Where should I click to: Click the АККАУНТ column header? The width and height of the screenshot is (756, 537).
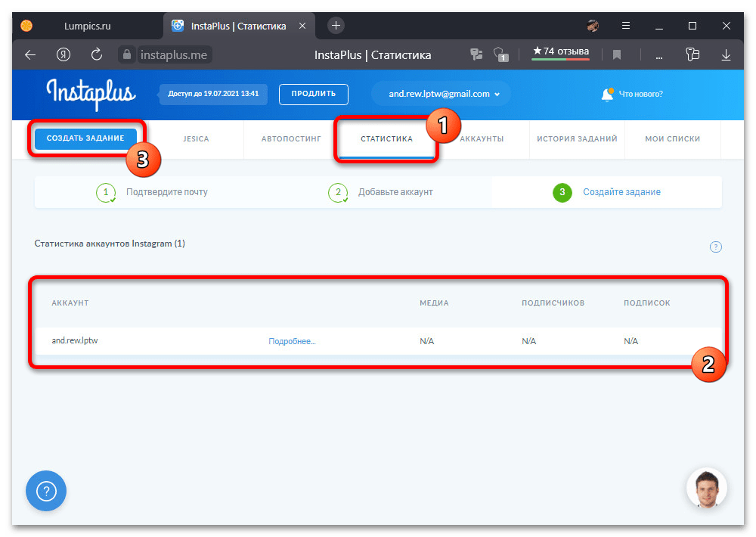coord(70,303)
